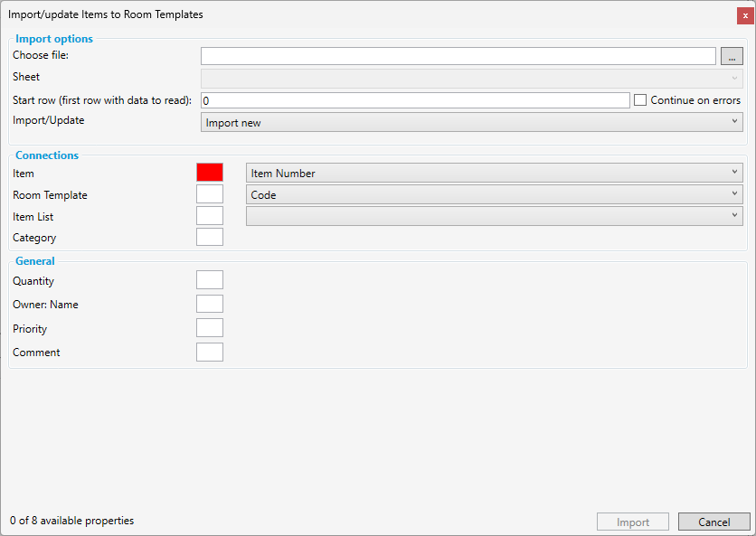Screen dimensions: 756x536
Task: Focus the Quantity column box
Action: click(x=210, y=280)
